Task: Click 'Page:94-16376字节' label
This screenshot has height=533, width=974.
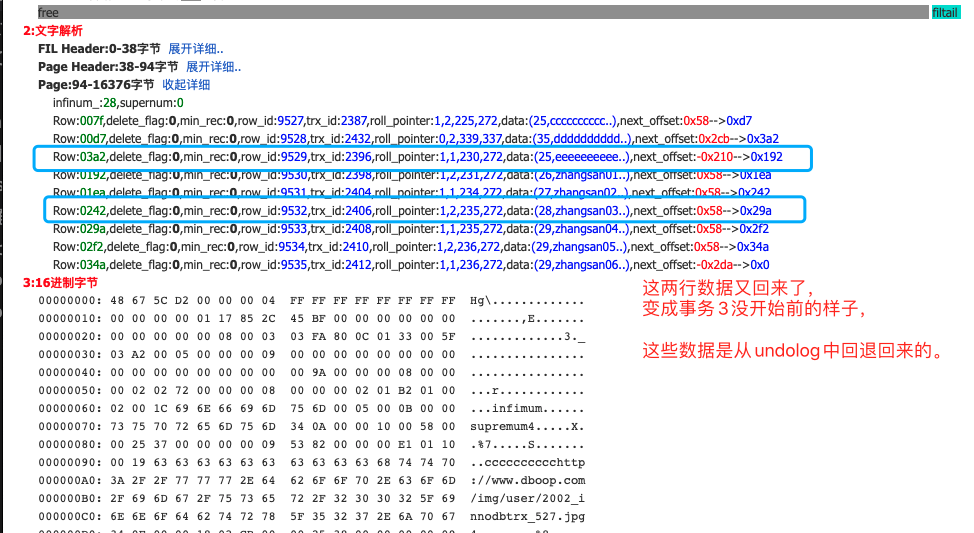Action: point(96,84)
